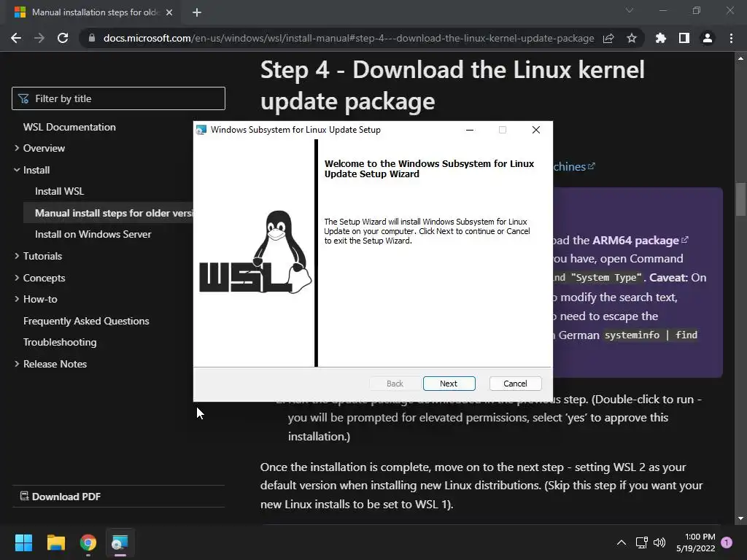This screenshot has height=560, width=747.
Task: Expand the Tutorials section
Action: pos(42,256)
